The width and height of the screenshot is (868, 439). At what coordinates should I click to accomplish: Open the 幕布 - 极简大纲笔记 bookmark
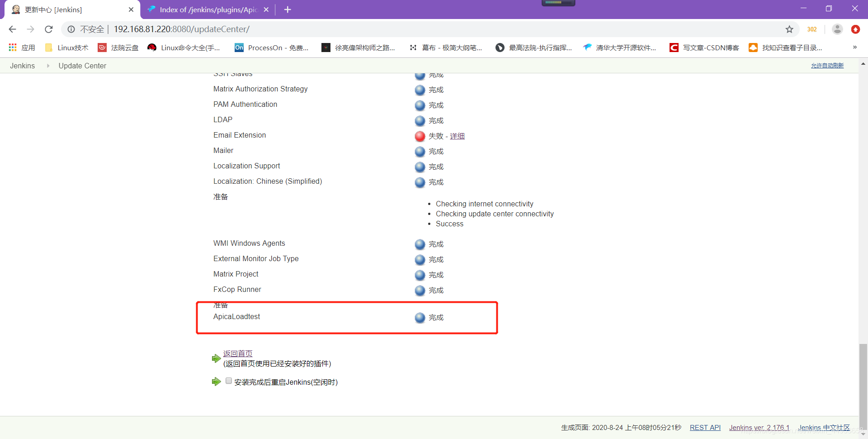click(x=445, y=48)
